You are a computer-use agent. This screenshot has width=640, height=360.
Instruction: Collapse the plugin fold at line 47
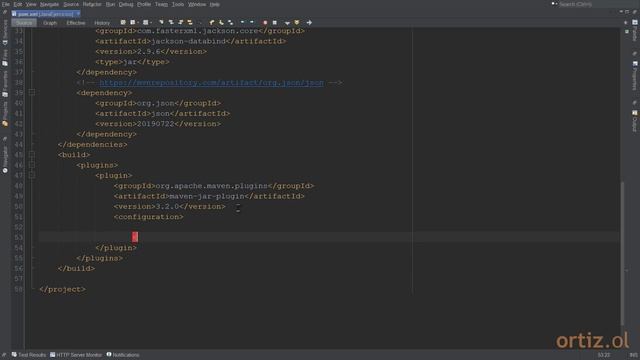click(32, 175)
